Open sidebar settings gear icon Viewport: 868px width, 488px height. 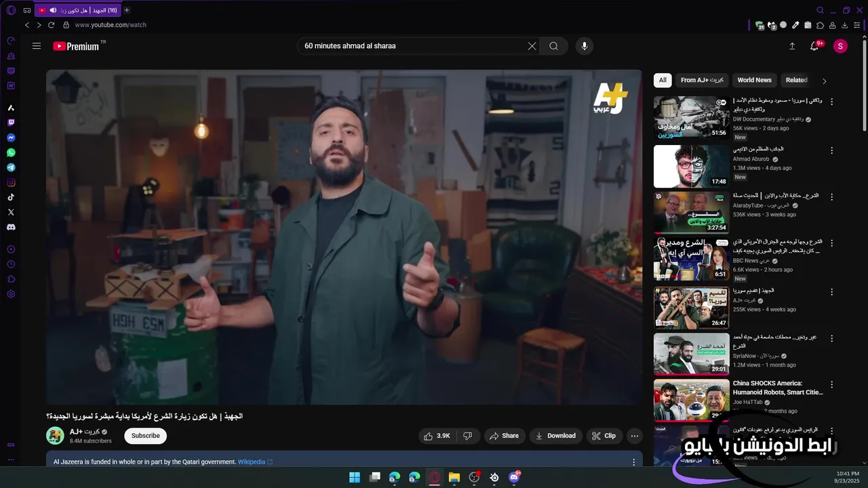(x=11, y=294)
